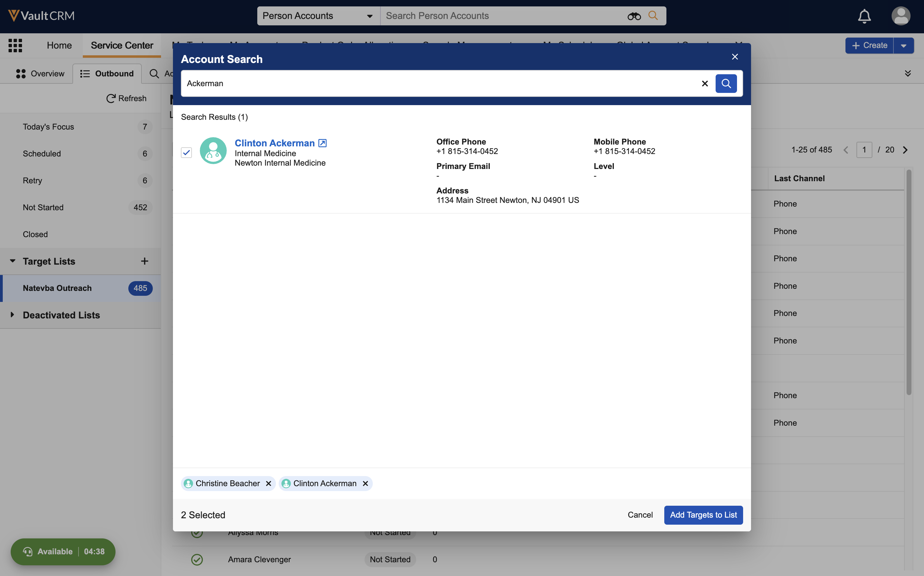Viewport: 924px width, 576px height.
Task: Collapse the Target Lists section
Action: click(x=12, y=261)
